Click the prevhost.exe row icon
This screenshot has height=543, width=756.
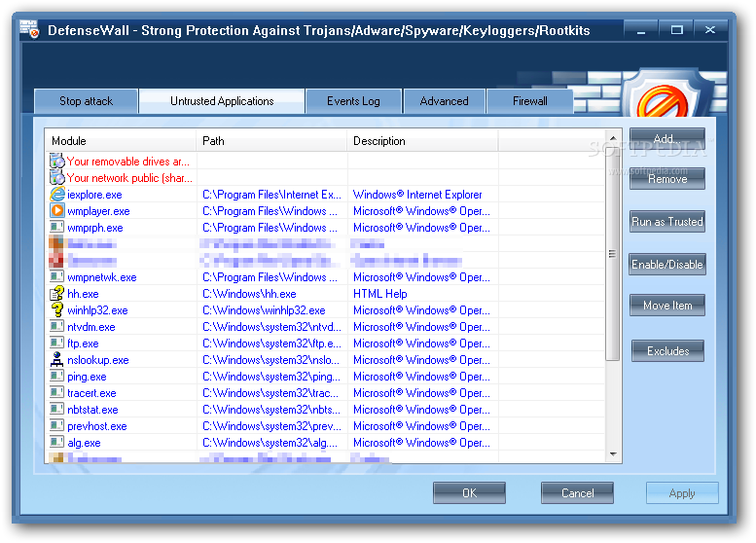[x=56, y=426]
